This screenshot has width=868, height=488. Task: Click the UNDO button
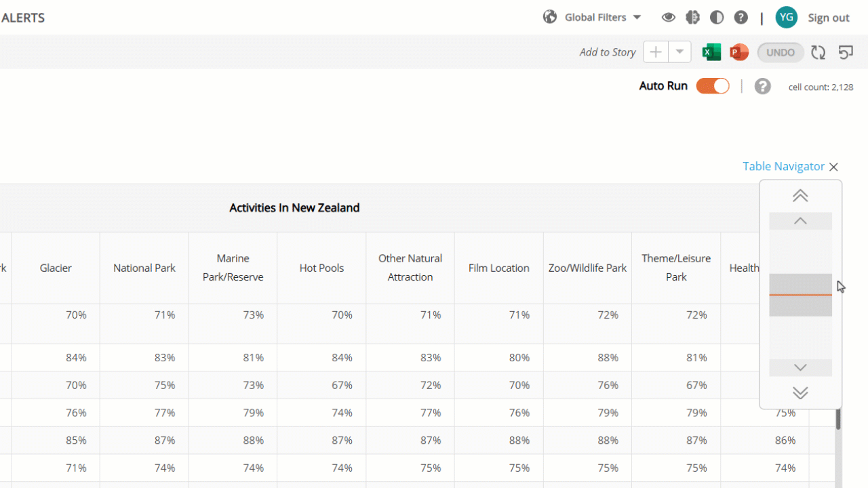[781, 52]
